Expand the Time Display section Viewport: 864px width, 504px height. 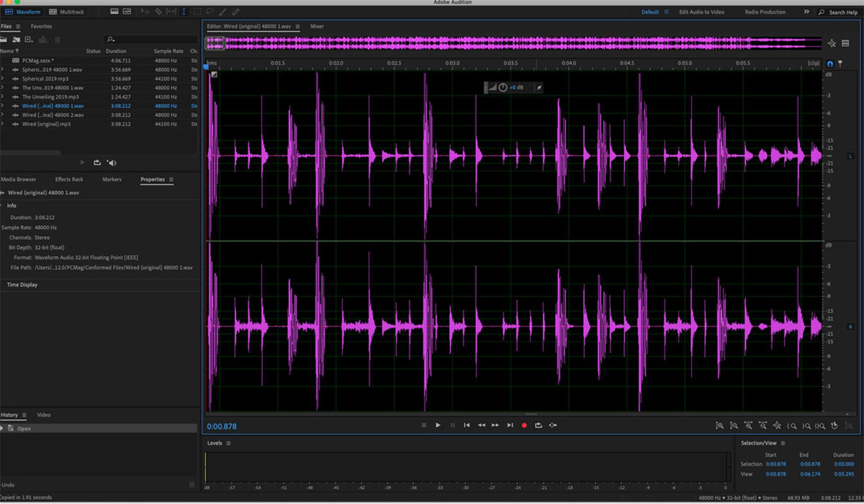(x=22, y=285)
